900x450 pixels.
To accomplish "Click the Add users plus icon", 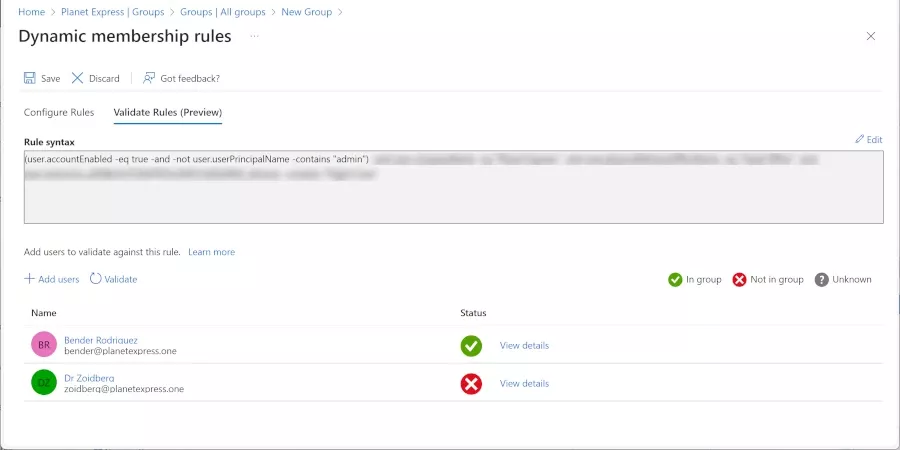I will click(30, 279).
